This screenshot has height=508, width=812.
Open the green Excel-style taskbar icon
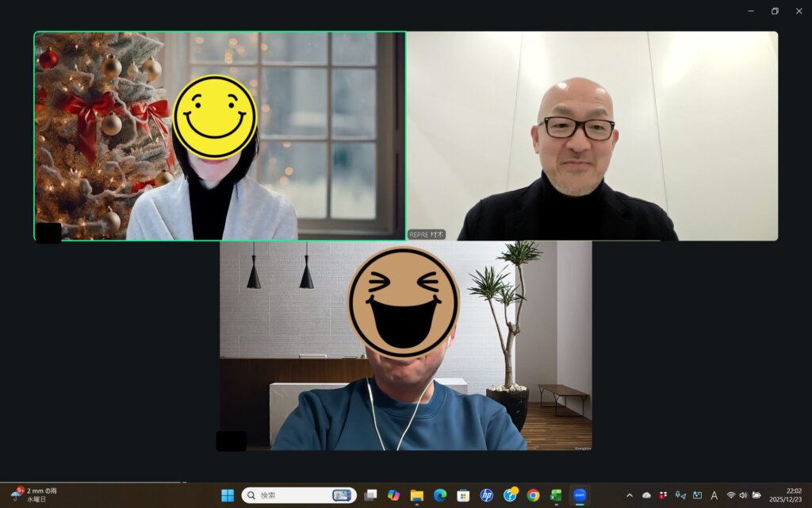pos(556,495)
